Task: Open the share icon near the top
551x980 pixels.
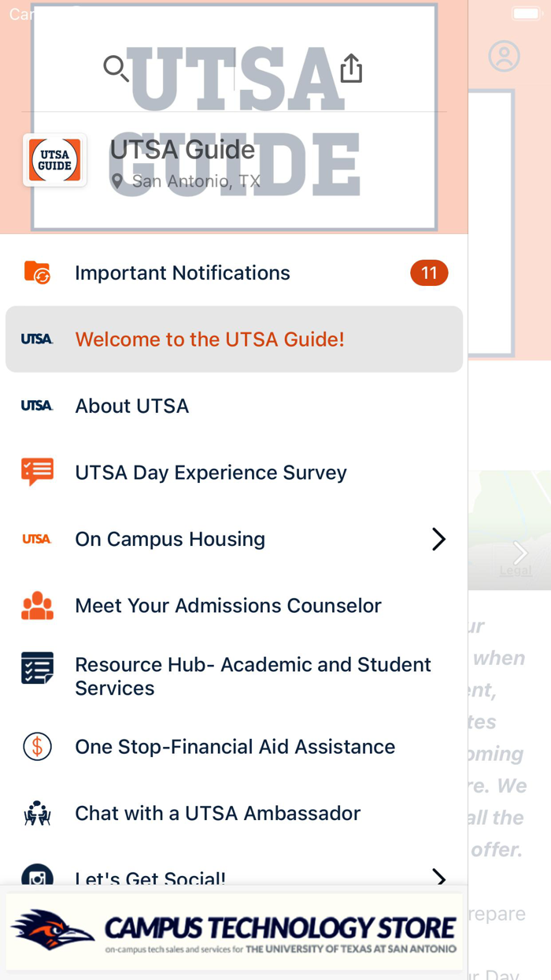Action: coord(351,69)
